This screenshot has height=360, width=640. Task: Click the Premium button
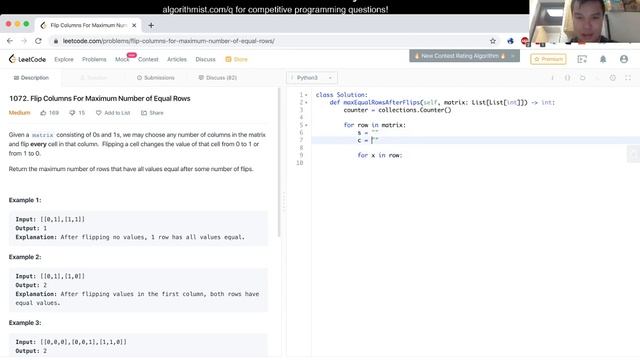(548, 59)
